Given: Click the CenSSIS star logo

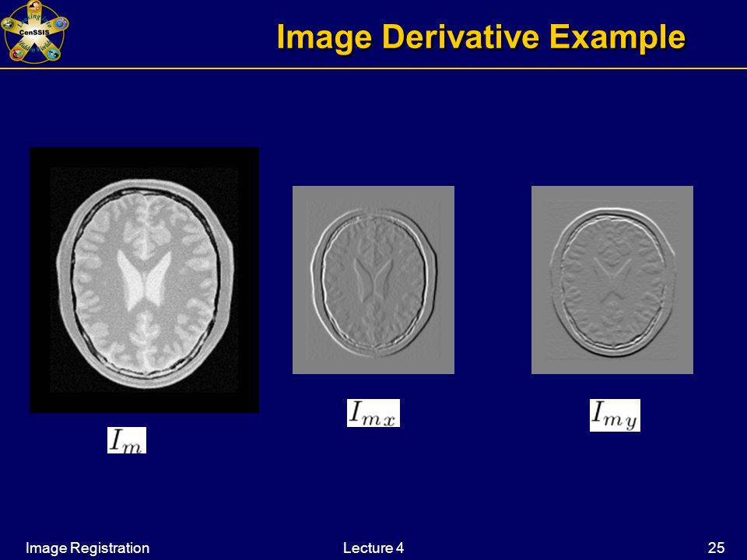Looking at the screenshot, I should point(35,32).
